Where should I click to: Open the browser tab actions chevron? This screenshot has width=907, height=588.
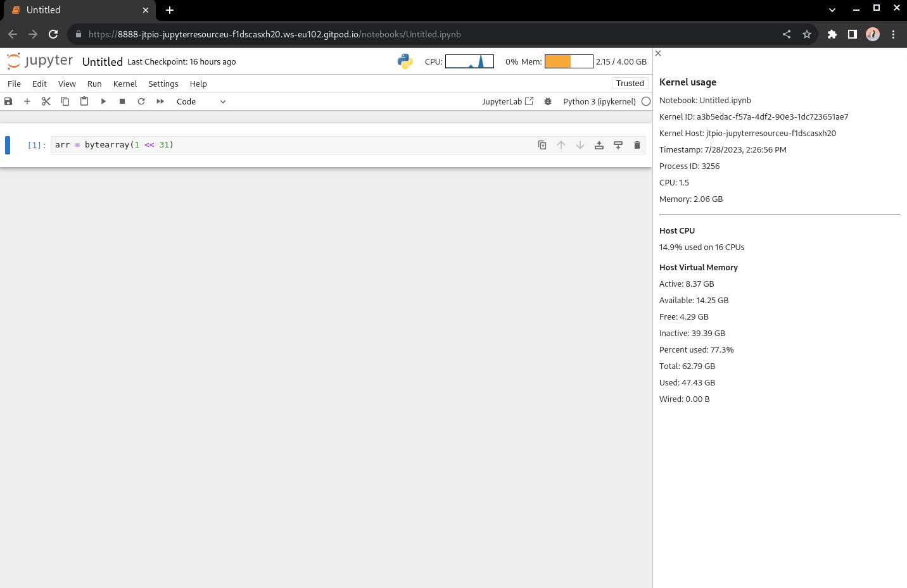tap(832, 10)
